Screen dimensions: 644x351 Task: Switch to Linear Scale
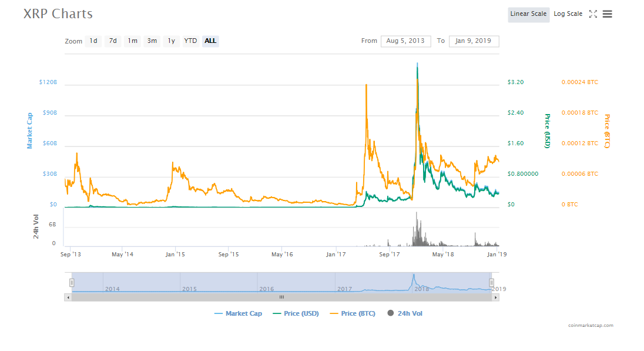(528, 14)
